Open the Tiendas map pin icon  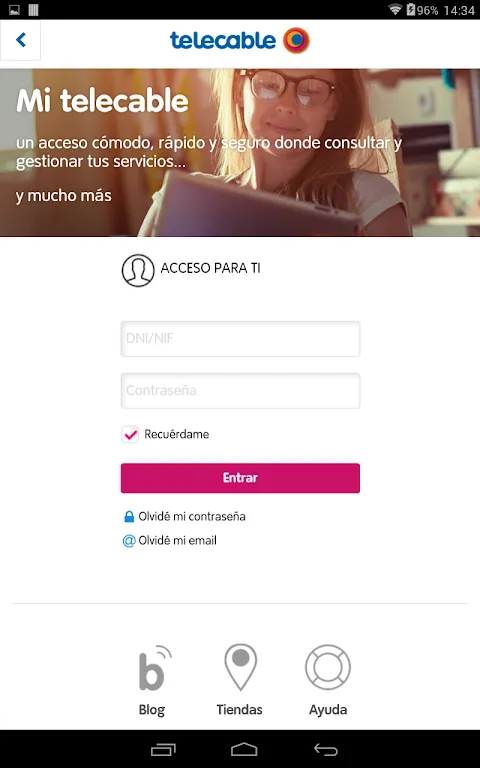(240, 667)
